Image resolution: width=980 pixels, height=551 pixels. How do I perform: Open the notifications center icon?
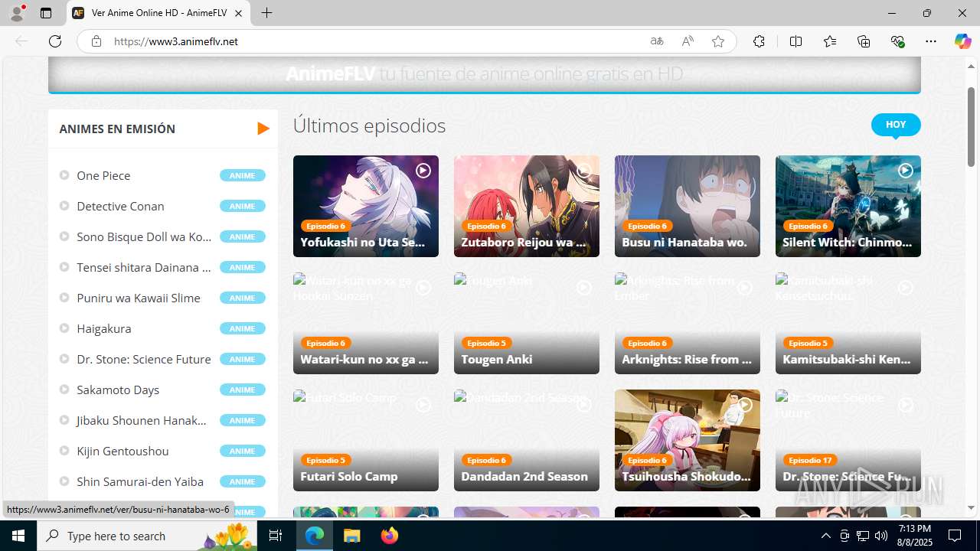click(955, 536)
